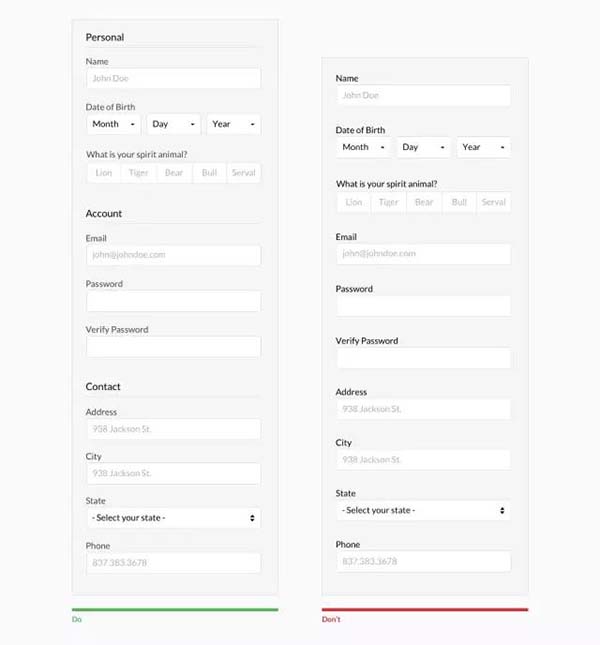The image size is (600, 645).
Task: Click the Address field in the Don't form
Action: point(423,409)
